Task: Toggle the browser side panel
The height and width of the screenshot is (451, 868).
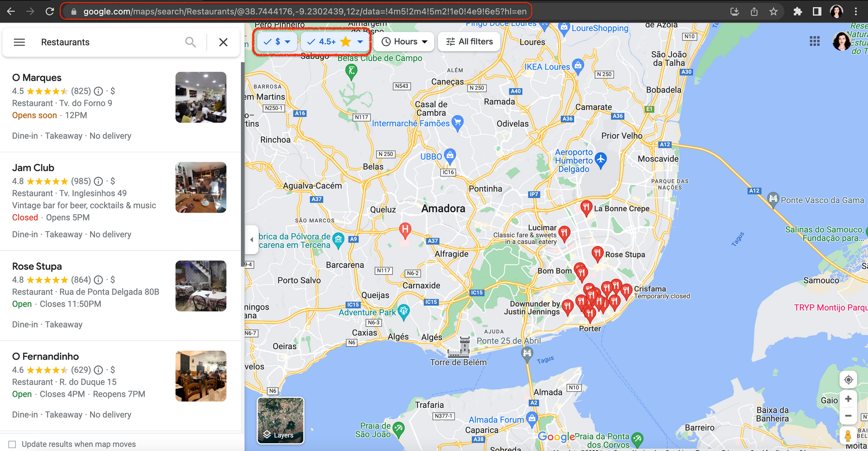Action: (x=817, y=12)
